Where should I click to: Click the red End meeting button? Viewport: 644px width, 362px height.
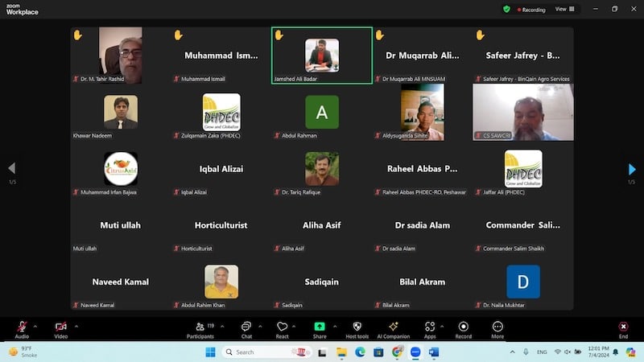pos(623,328)
